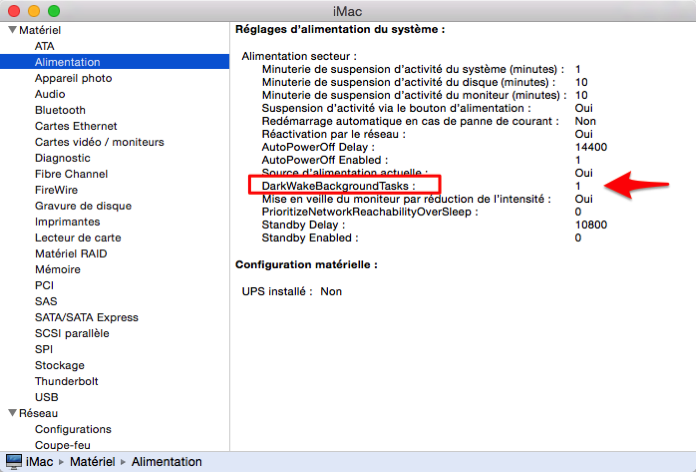Collapse the Réseau disclosure triangle
This screenshot has height=472, width=696.
[11, 413]
